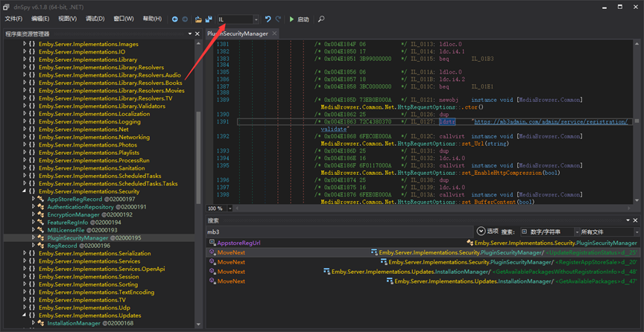Select the AppstoreRegUrl search result
The height and width of the screenshot is (332, 644).
(239, 243)
